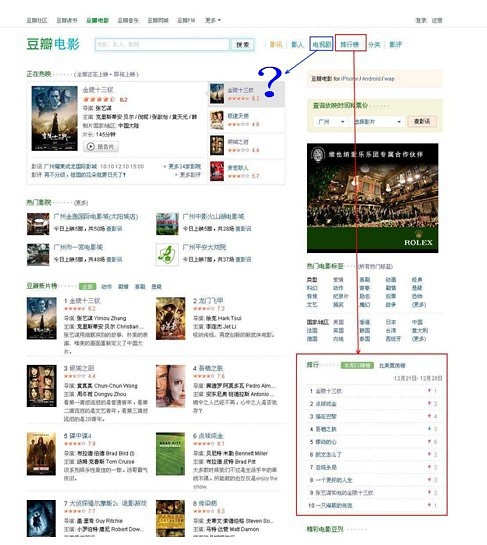487x545 pixels.
Task: Open 豆瓣读书 in top navigation
Action: pyautogui.click(x=67, y=21)
